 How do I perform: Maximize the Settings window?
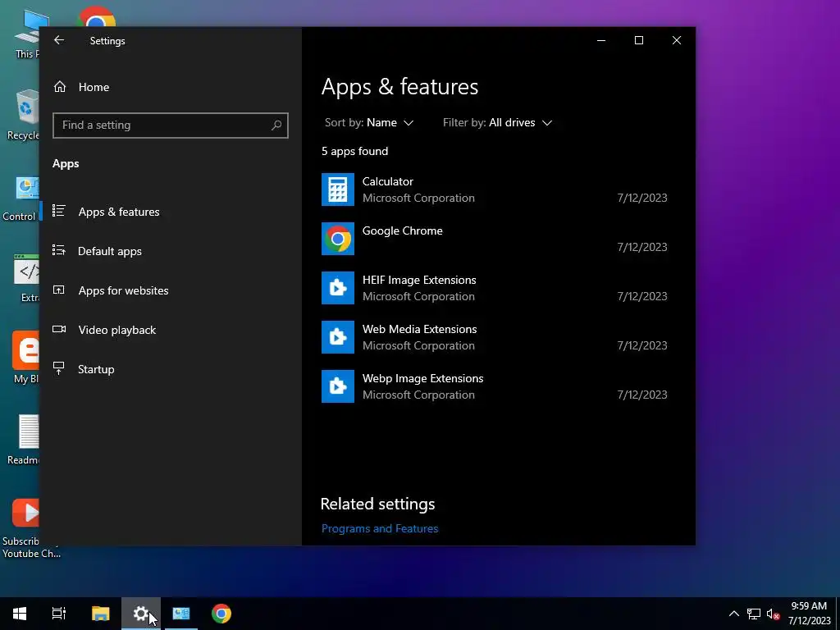pyautogui.click(x=638, y=40)
